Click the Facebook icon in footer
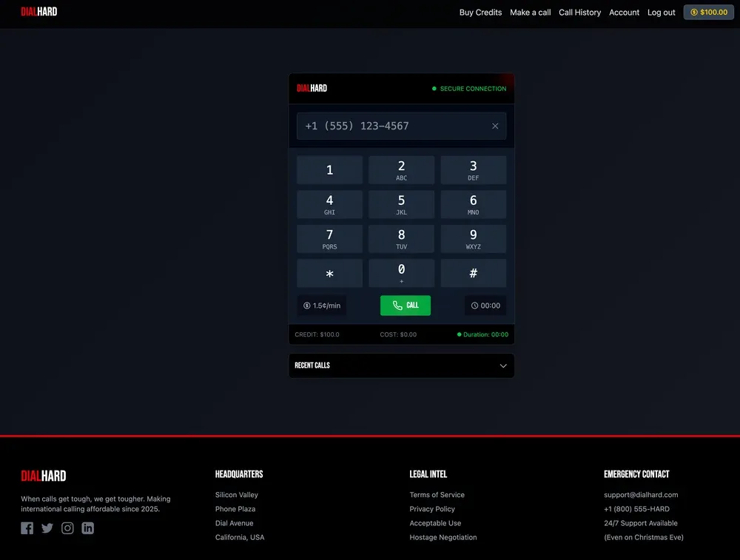Image resolution: width=740 pixels, height=560 pixels. [x=27, y=528]
